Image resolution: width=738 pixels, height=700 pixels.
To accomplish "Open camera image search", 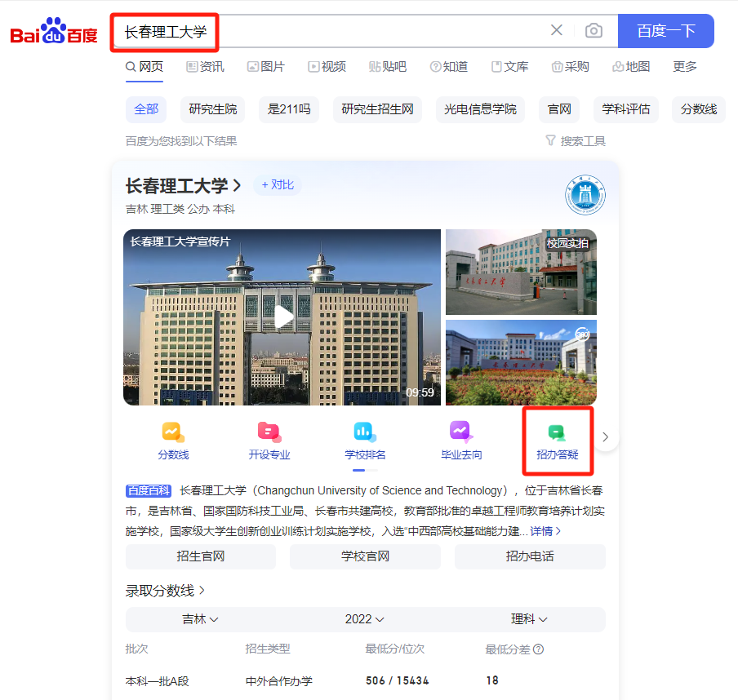I will (x=594, y=31).
